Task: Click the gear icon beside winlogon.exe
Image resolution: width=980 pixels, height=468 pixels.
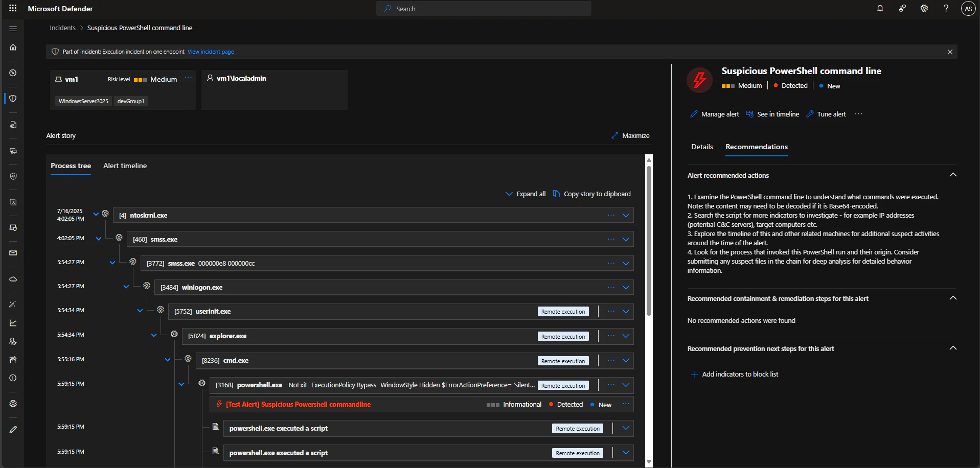Action: [147, 286]
